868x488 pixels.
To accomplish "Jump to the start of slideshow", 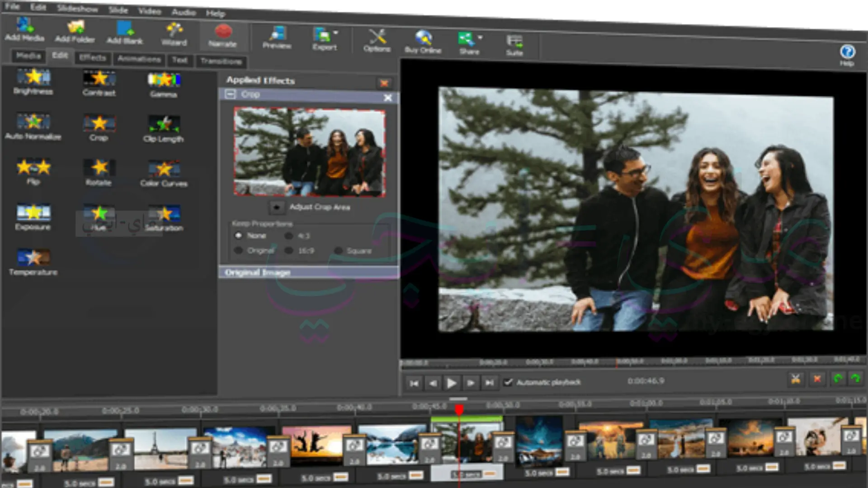I will [x=414, y=383].
